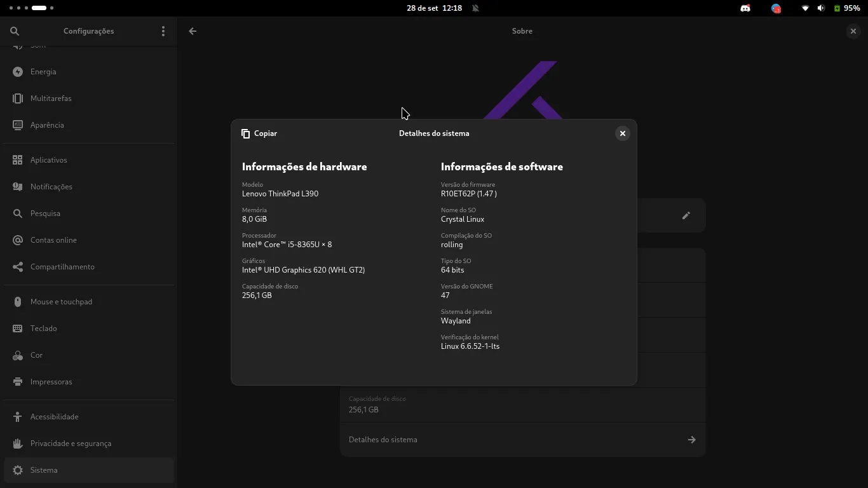Click the windowing system value Wayland
This screenshot has height=488, width=868.
pos(456,321)
